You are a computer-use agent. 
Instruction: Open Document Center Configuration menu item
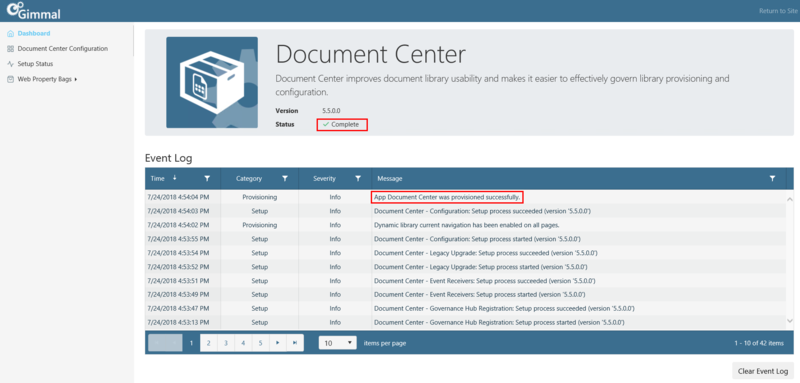tap(63, 49)
